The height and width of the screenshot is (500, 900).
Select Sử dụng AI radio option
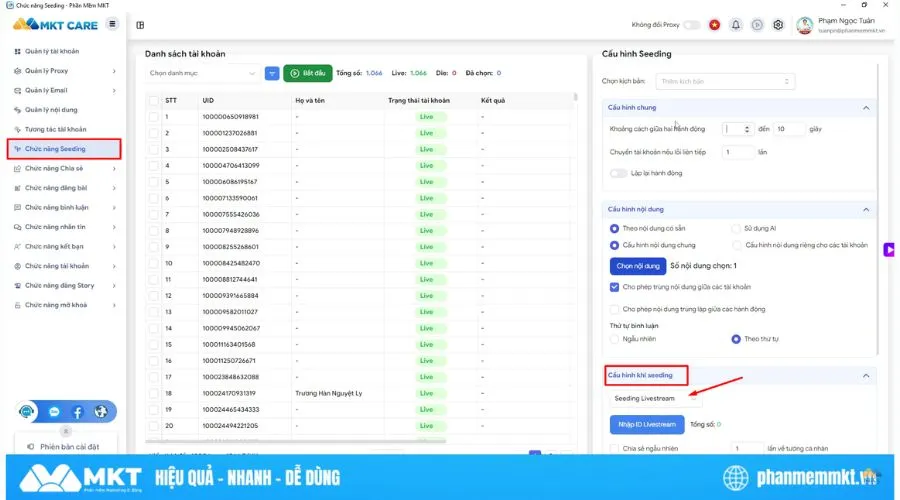click(x=736, y=228)
